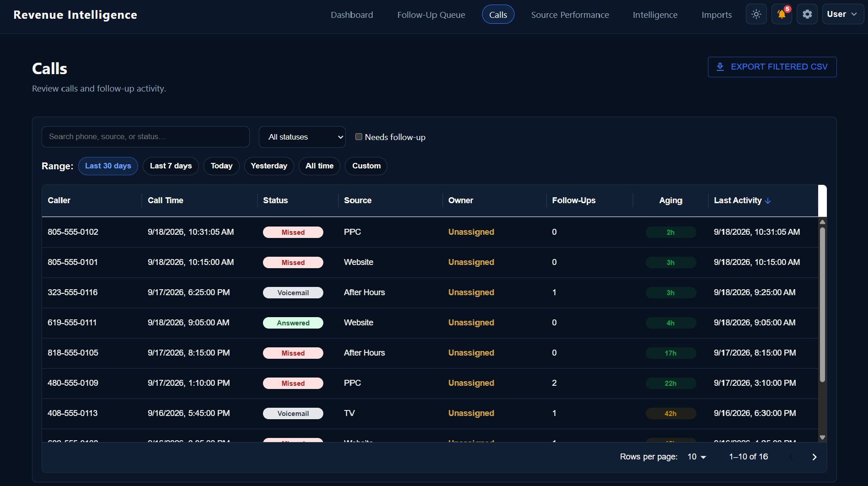Select the Yesterday range chip
868x486 pixels.
pos(269,166)
